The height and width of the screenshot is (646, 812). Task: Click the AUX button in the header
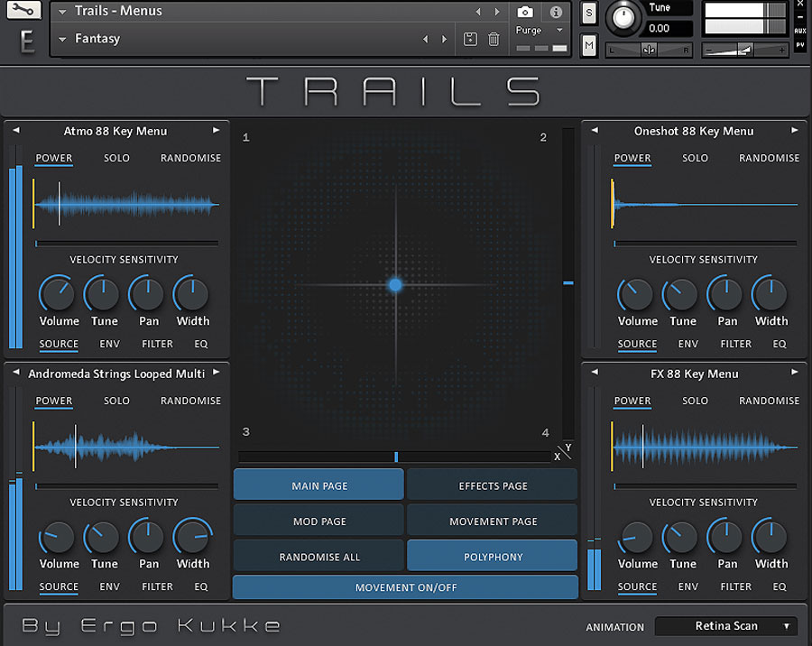click(800, 31)
